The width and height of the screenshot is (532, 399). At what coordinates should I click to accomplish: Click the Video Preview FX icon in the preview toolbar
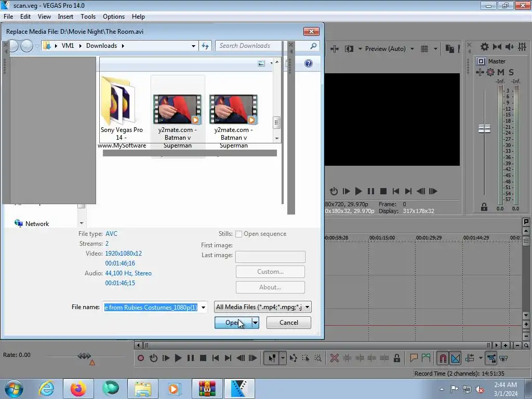(335, 49)
